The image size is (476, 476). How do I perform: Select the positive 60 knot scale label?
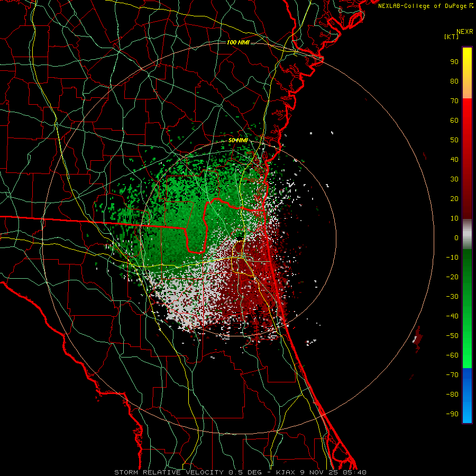(x=454, y=120)
